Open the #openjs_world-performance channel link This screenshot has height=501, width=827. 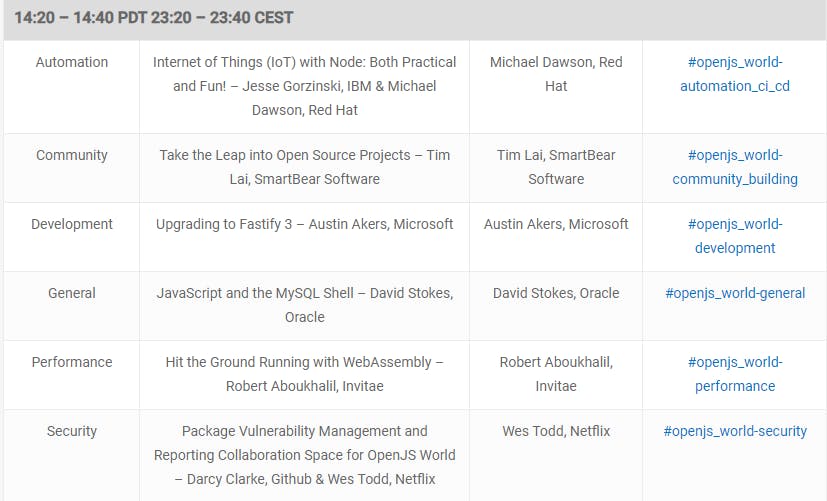[735, 374]
